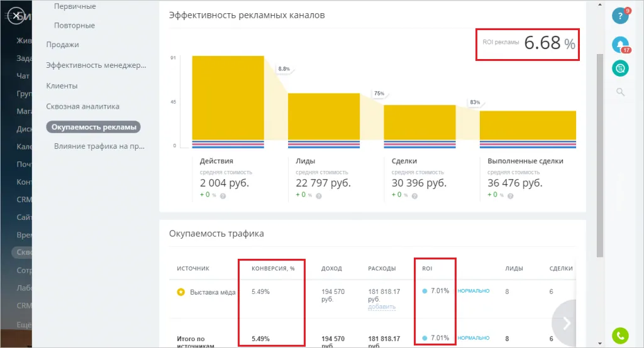644x348 pixels.
Task: Click the Окупаемость трафика heading
Action: click(x=216, y=234)
